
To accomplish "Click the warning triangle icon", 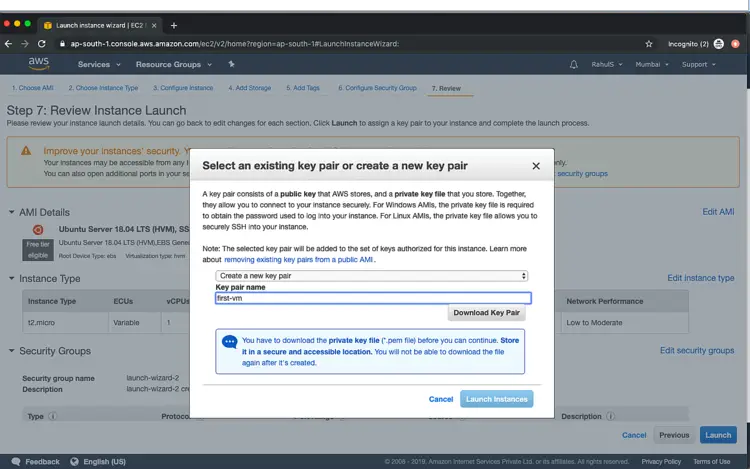I will [26, 151].
